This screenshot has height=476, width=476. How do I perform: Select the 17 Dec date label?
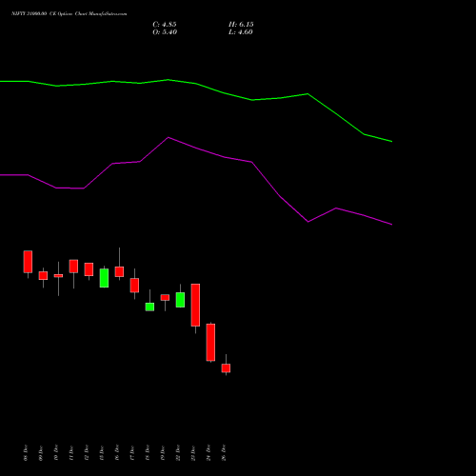[x=132, y=453]
